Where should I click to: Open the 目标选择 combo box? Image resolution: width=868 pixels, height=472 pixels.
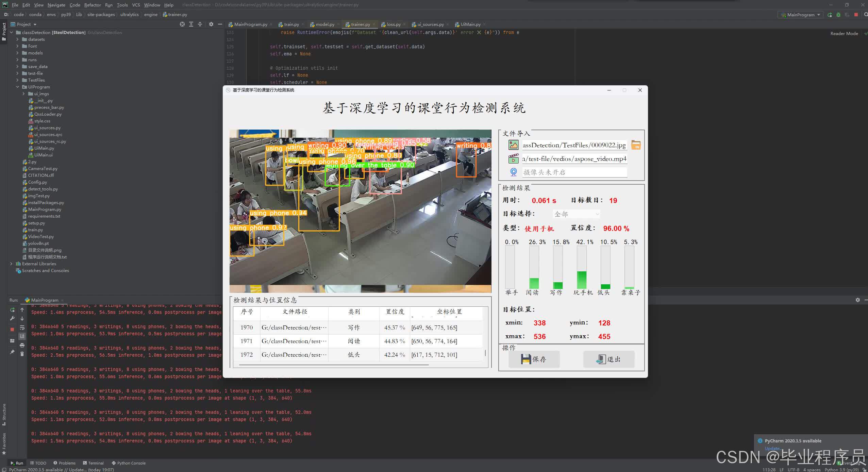(x=577, y=214)
